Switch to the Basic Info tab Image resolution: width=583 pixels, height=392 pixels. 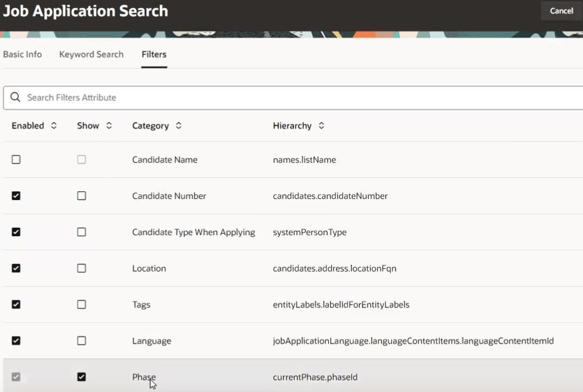[22, 55]
